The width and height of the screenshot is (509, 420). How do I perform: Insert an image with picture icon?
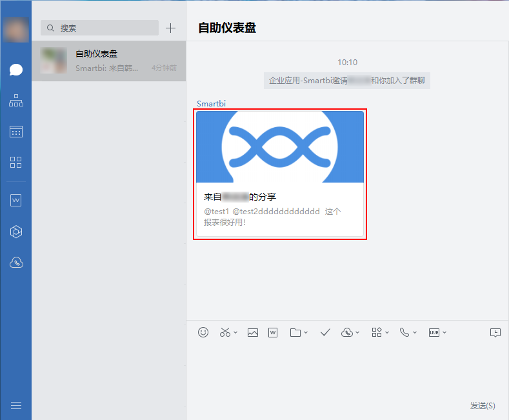tap(253, 332)
